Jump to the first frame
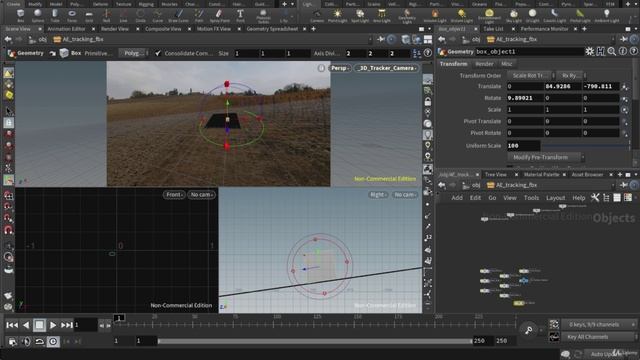The height and width of the screenshot is (360, 640). tap(12, 325)
